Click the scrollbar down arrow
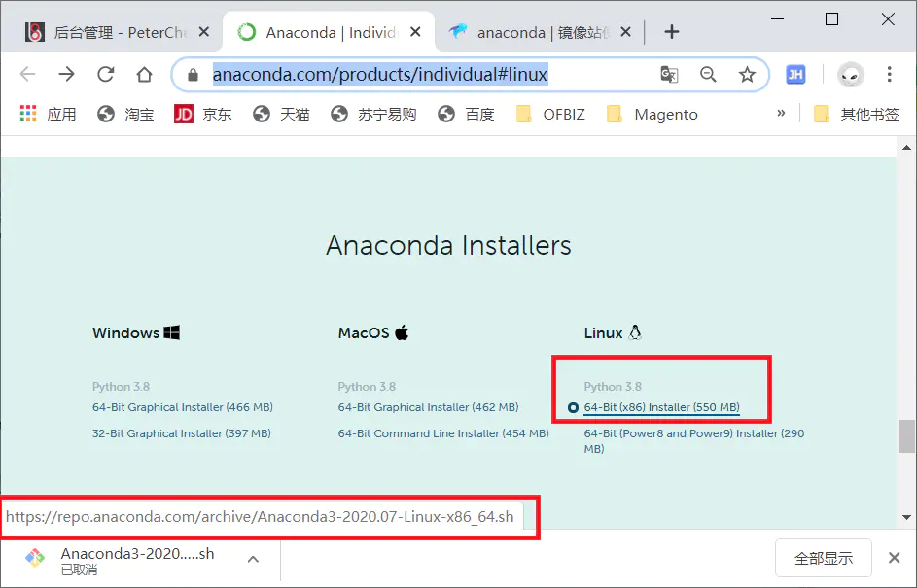The width and height of the screenshot is (917, 588). tap(906, 517)
